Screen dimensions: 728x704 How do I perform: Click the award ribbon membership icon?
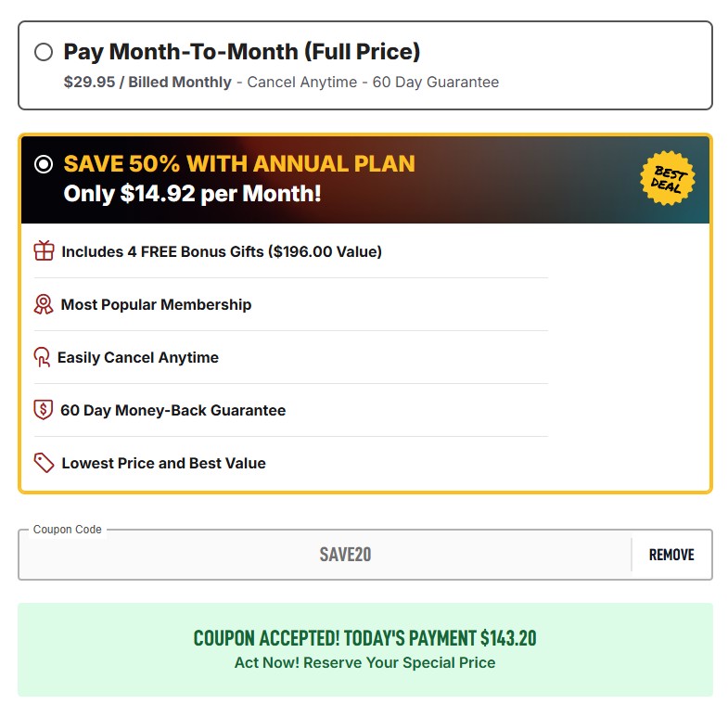[44, 304]
